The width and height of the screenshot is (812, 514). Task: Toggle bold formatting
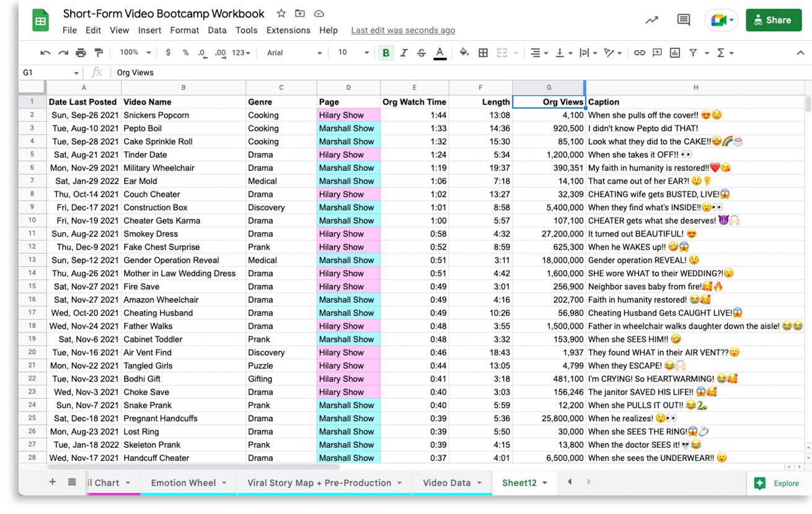386,53
